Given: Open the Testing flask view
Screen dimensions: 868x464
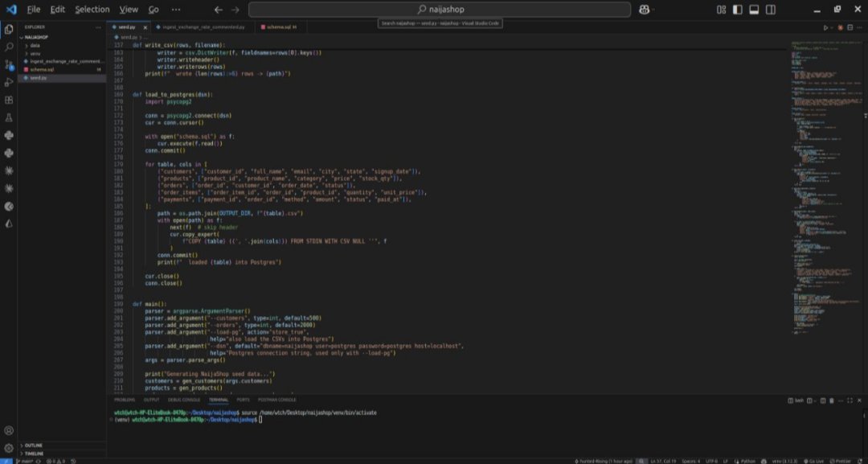Looking at the screenshot, I should (x=8, y=118).
